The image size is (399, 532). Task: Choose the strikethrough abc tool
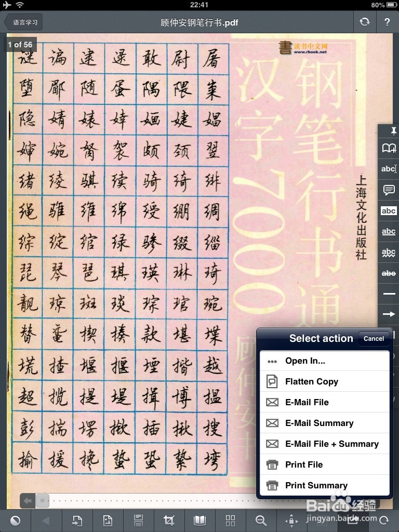tap(389, 273)
